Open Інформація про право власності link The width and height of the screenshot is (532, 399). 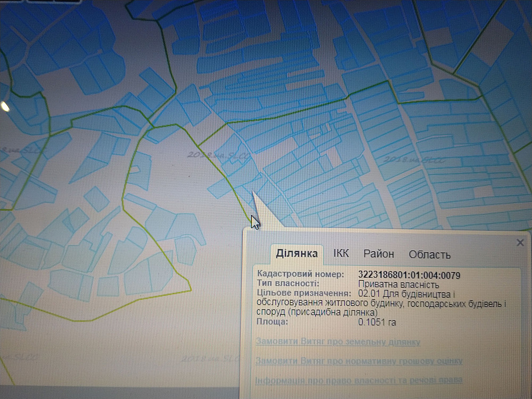coord(359,380)
